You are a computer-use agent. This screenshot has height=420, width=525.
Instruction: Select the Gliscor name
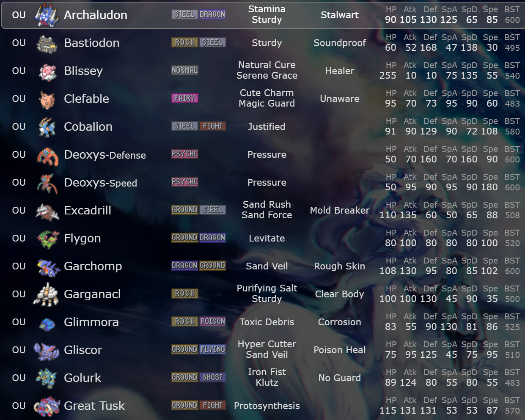[x=83, y=350]
